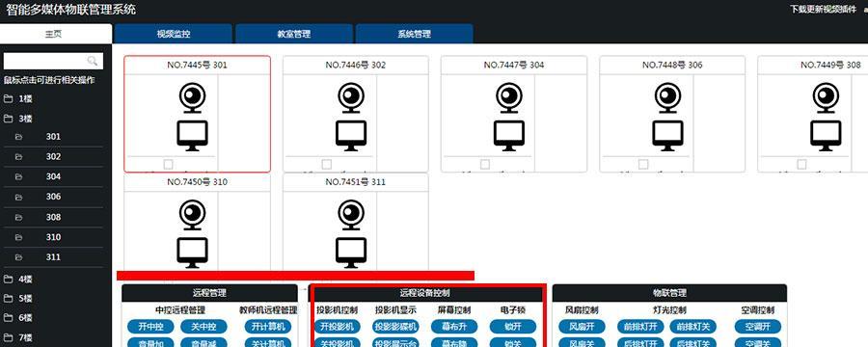Click the webcam icon in room 301 card
Viewport: 868px width, 347px height.
coord(193,98)
